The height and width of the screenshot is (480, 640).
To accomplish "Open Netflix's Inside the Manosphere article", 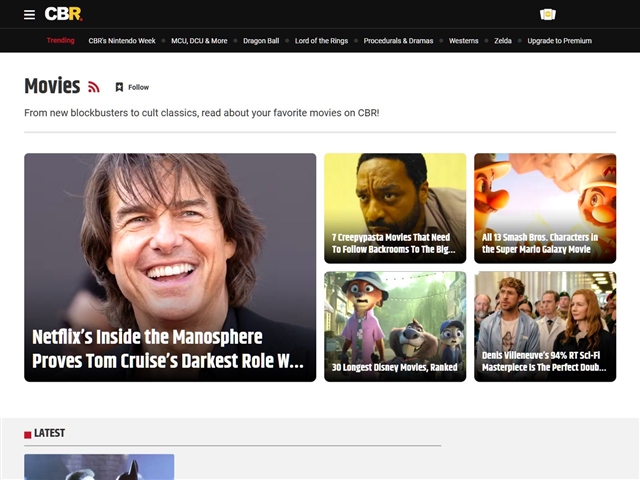I will click(x=170, y=267).
